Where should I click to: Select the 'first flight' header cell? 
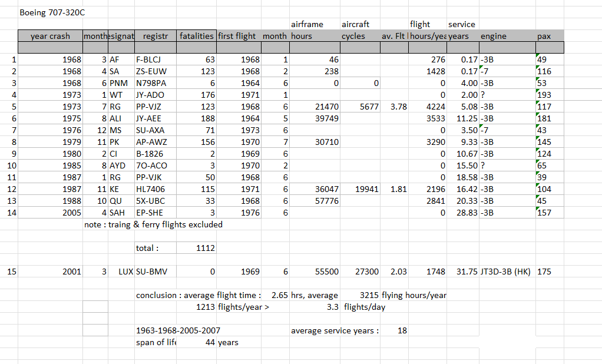(x=239, y=36)
